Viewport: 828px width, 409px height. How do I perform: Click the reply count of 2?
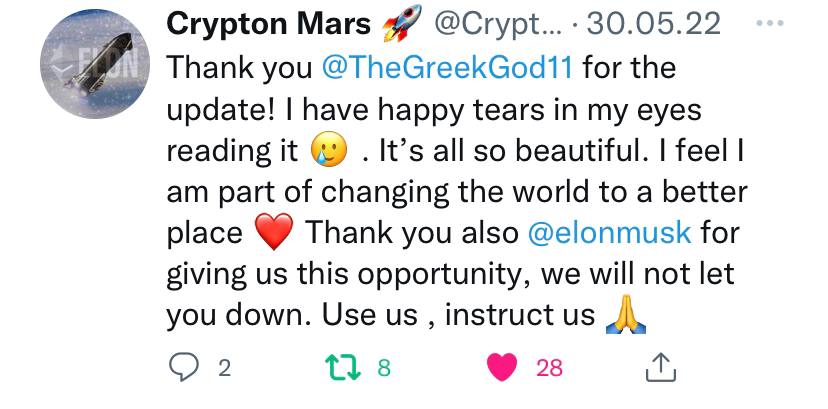click(x=224, y=368)
